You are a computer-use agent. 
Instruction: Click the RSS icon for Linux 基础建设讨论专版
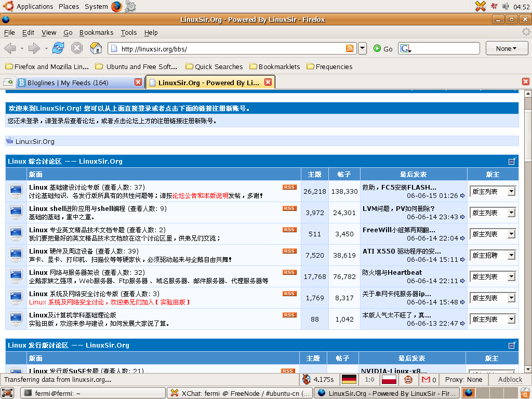click(289, 187)
